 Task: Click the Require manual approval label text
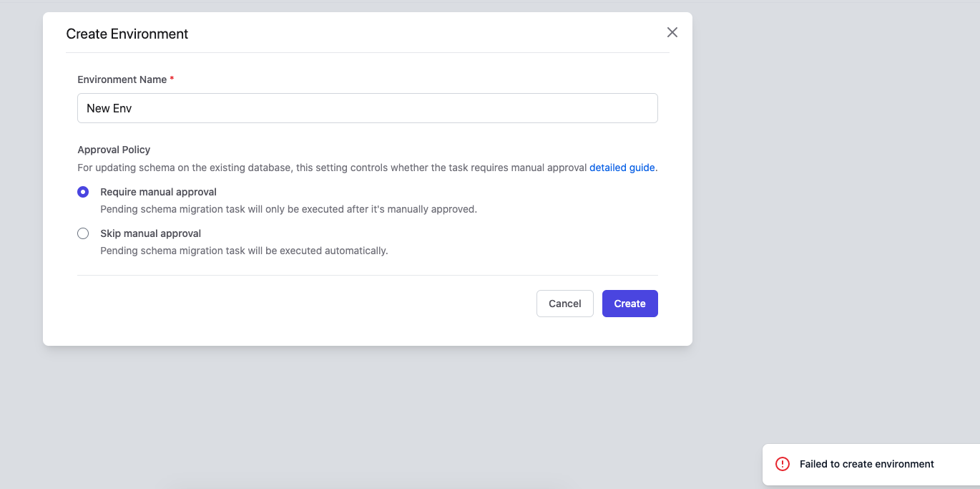pyautogui.click(x=158, y=192)
